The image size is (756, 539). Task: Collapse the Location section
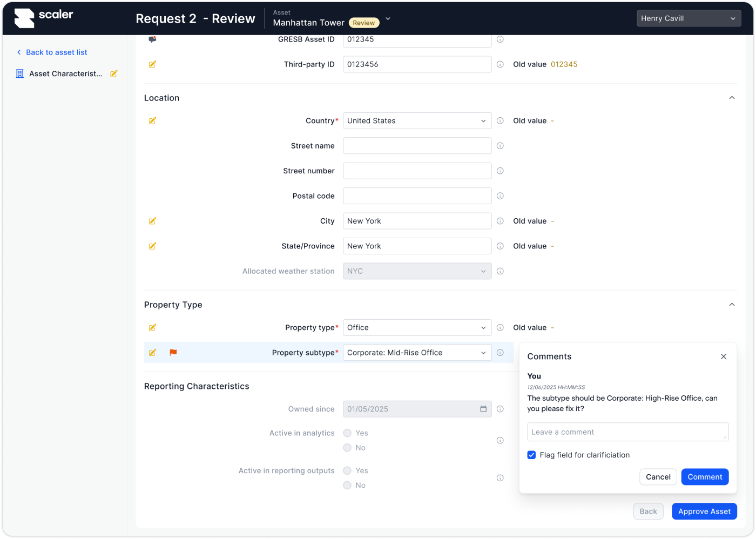coord(732,98)
